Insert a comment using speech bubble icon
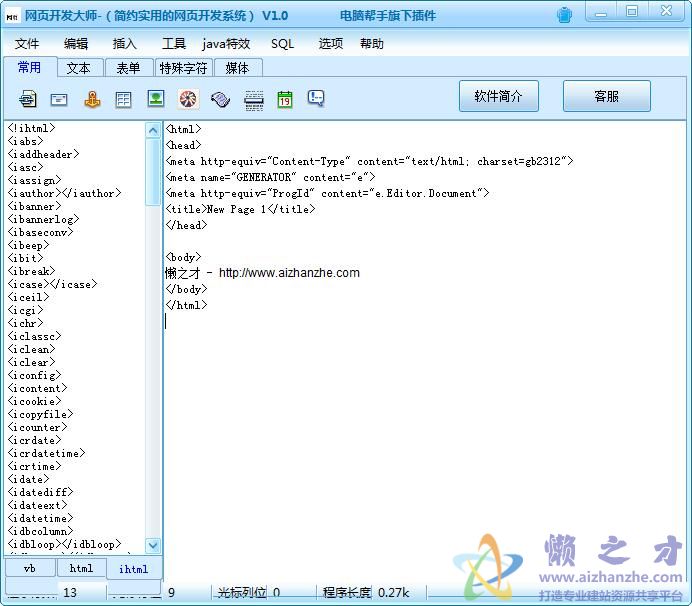 point(316,98)
